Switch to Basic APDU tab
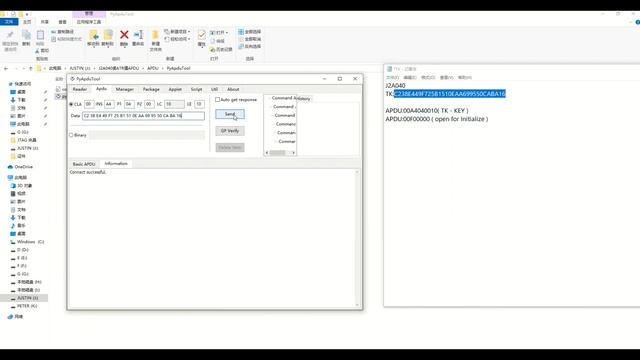 pos(84,164)
